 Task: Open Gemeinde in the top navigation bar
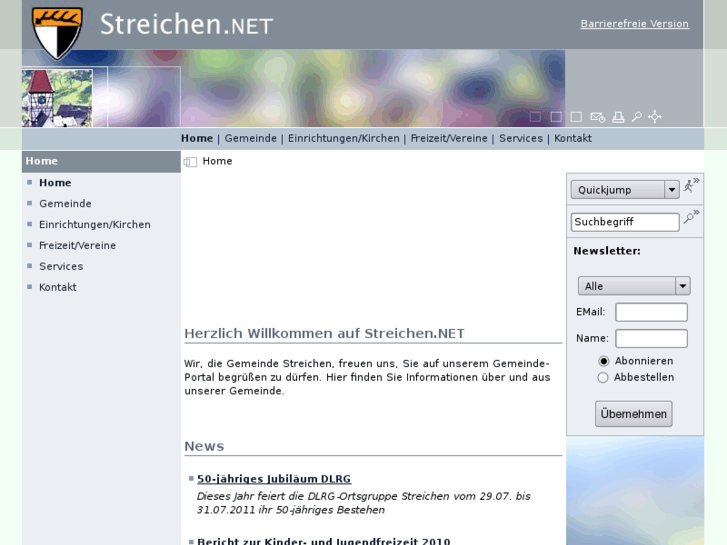coord(250,138)
